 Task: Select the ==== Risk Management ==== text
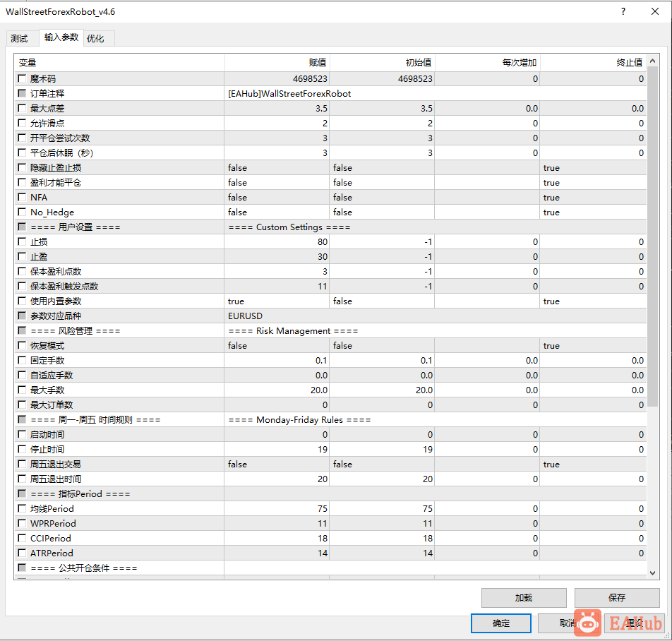[293, 331]
